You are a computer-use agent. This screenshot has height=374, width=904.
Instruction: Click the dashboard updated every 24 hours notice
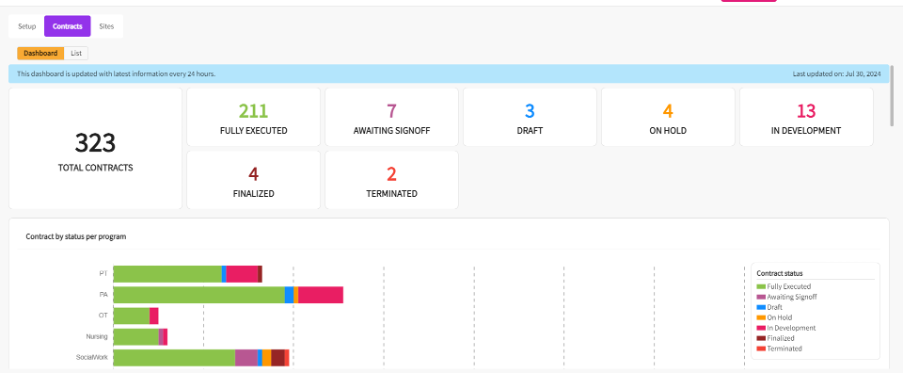pyautogui.click(x=116, y=74)
